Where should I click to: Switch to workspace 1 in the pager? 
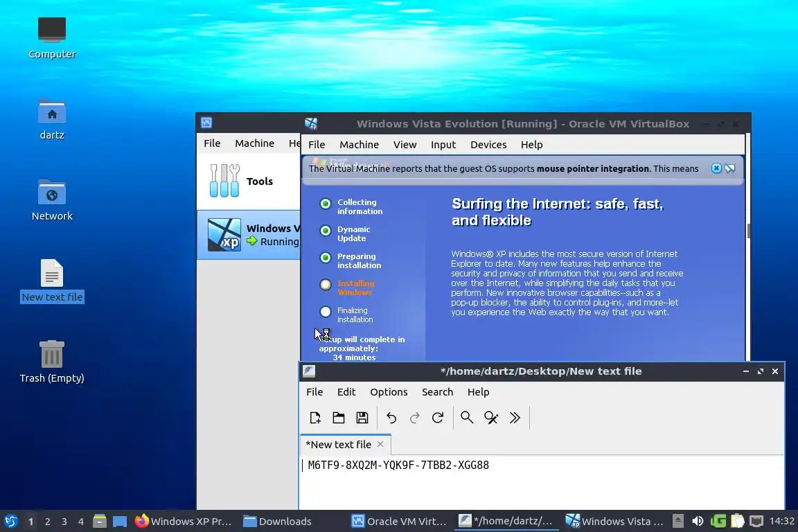tap(30, 522)
